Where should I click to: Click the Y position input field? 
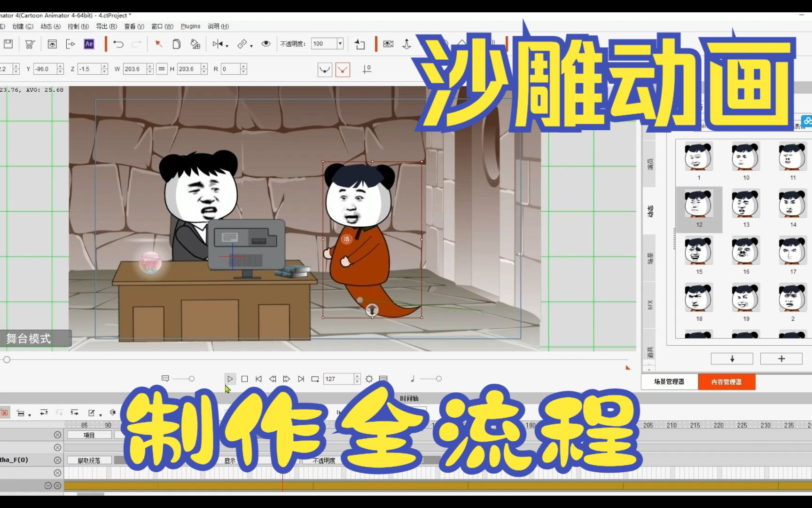tap(45, 69)
